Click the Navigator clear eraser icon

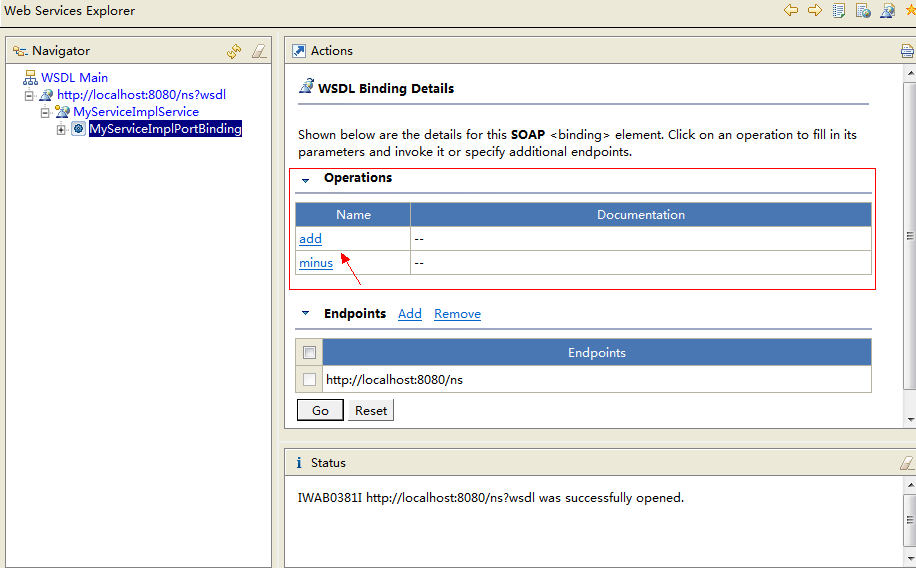[x=259, y=51]
